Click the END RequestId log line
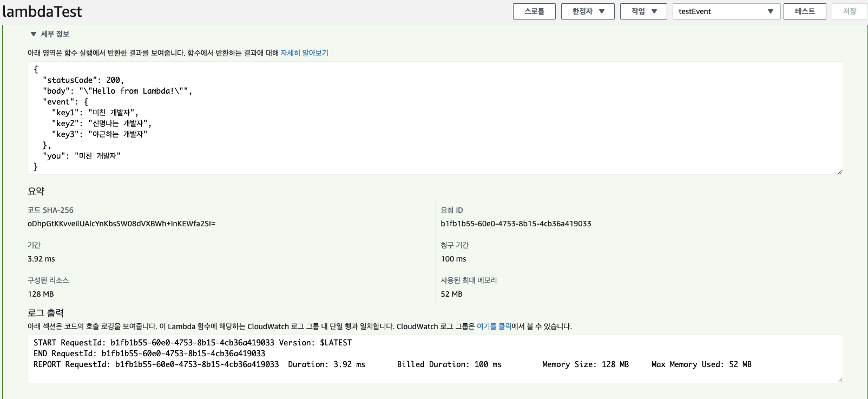Image resolution: width=868 pixels, height=399 pixels. point(149,354)
